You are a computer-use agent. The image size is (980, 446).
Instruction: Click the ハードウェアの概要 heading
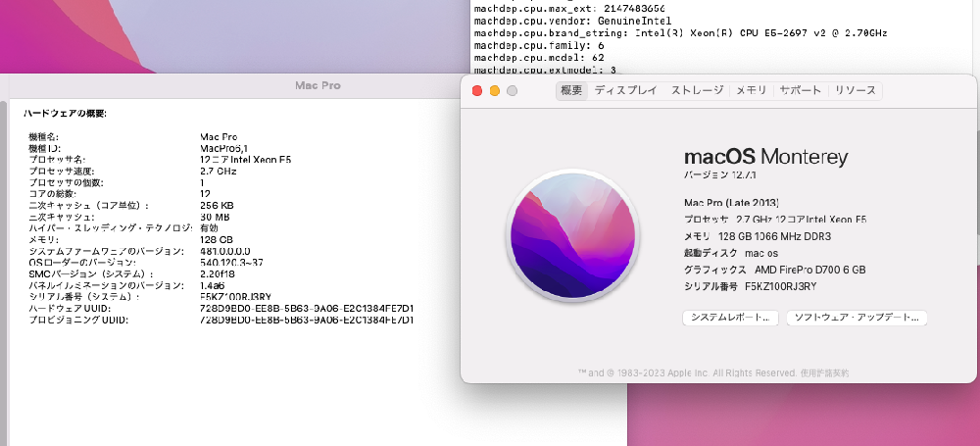pyautogui.click(x=65, y=114)
